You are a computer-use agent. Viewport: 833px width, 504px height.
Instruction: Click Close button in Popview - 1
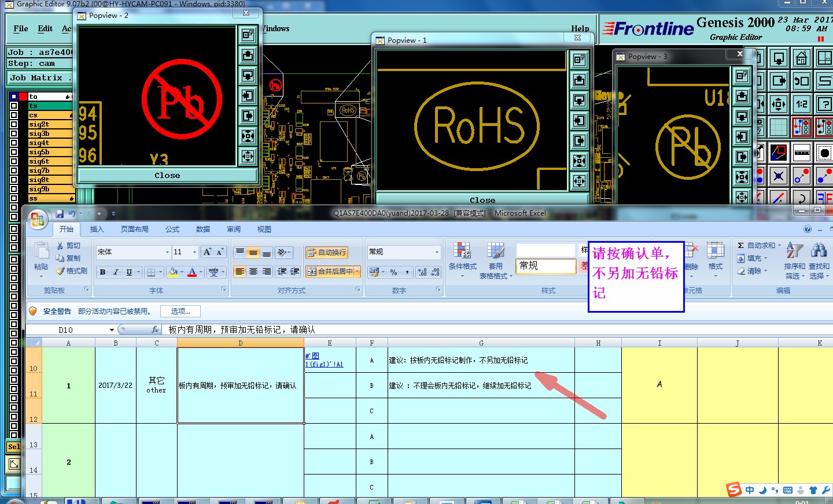point(482,200)
